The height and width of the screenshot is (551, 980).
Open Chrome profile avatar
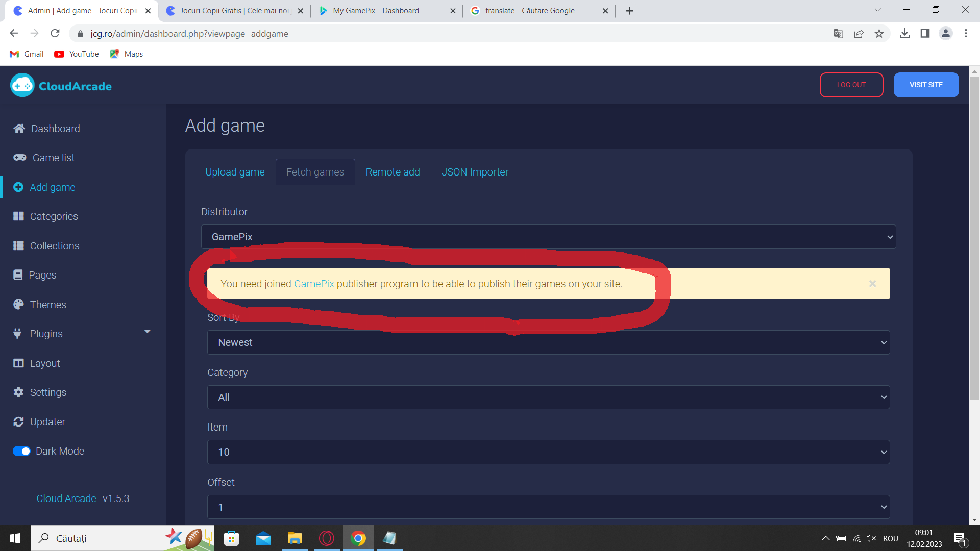coord(945,34)
